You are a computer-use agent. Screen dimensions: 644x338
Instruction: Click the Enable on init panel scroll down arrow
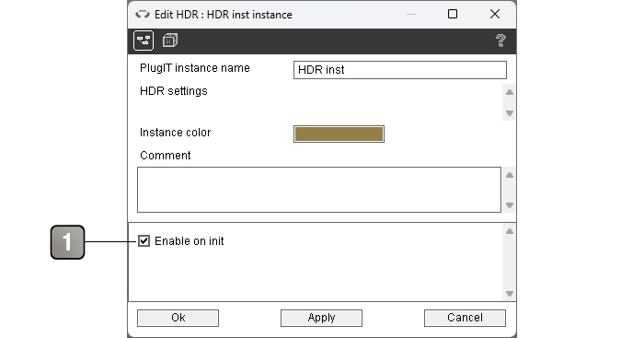510,294
